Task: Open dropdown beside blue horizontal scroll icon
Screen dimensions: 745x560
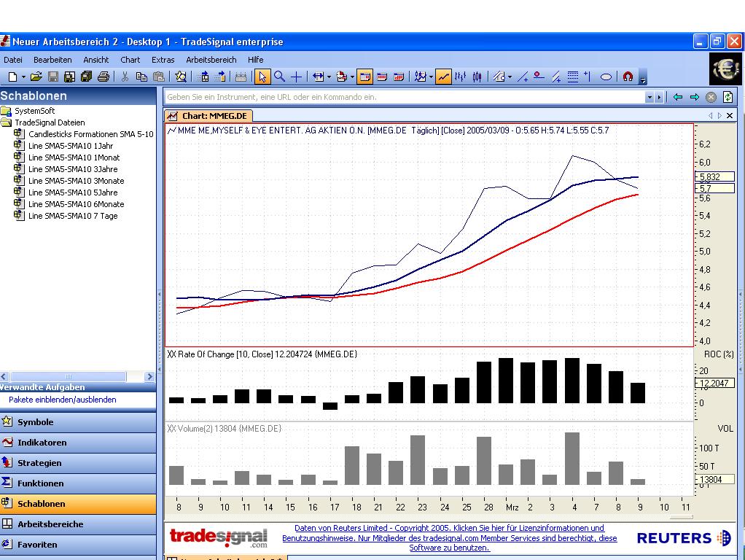Action: tap(329, 77)
